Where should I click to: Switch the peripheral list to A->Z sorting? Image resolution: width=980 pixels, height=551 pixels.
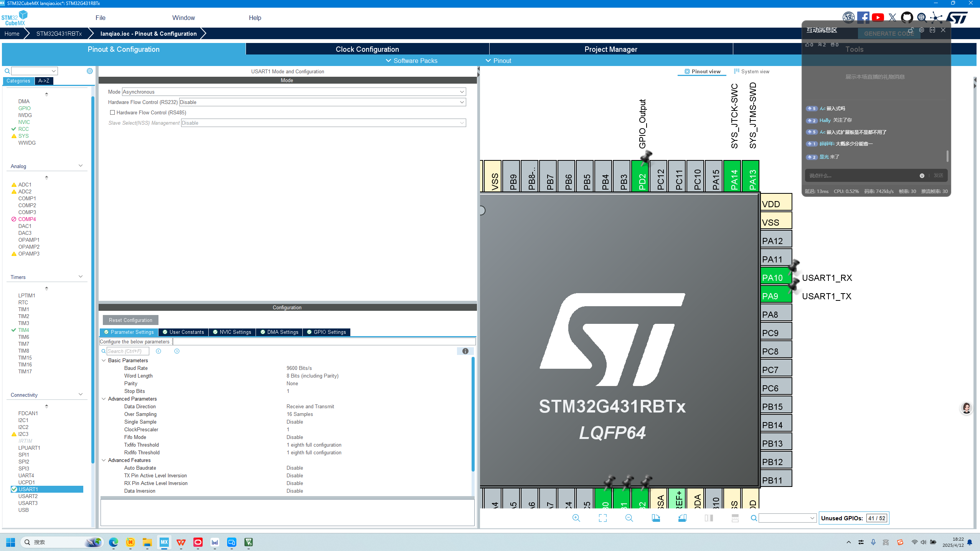[x=44, y=81]
